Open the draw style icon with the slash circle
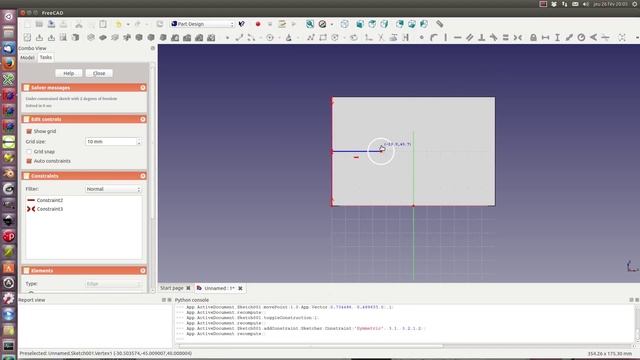The width and height of the screenshot is (640, 360). [x=322, y=24]
